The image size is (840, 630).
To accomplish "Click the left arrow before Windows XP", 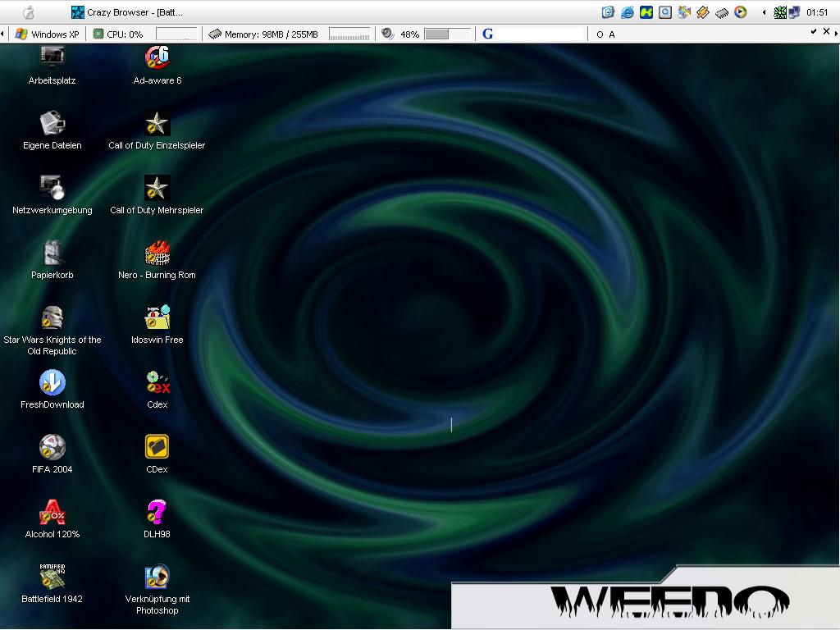I will pos(3,34).
